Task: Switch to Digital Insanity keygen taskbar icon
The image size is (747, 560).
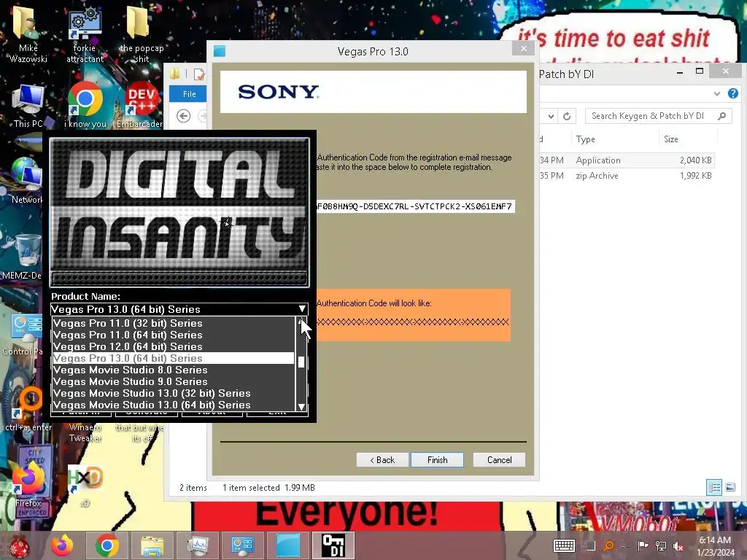Action: 333,545
